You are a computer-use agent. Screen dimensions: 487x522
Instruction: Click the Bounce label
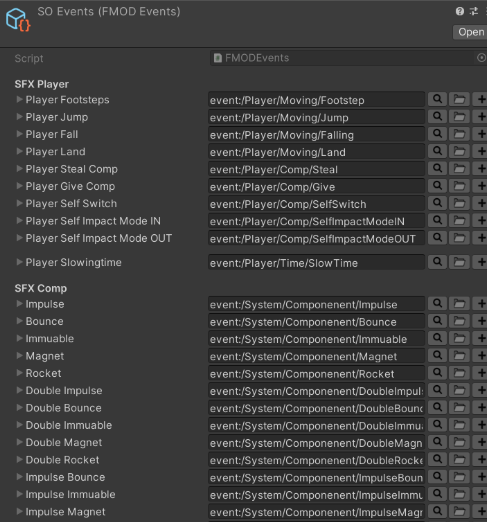click(44, 321)
